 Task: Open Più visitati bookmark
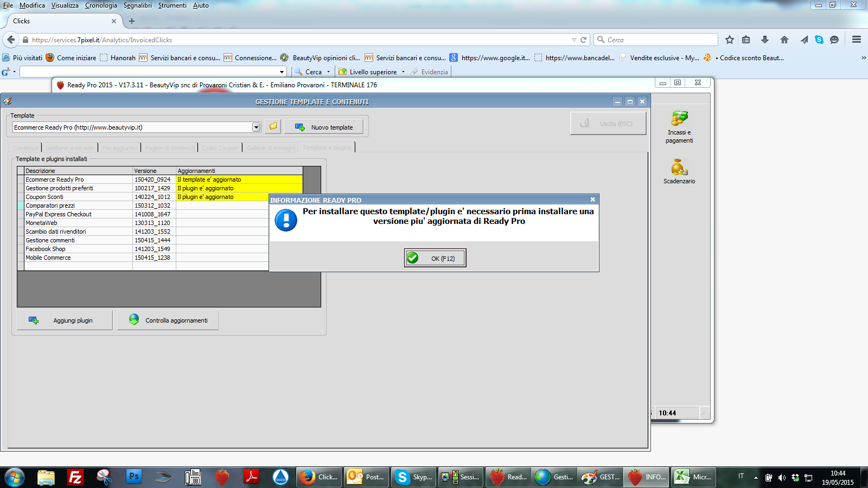point(22,57)
